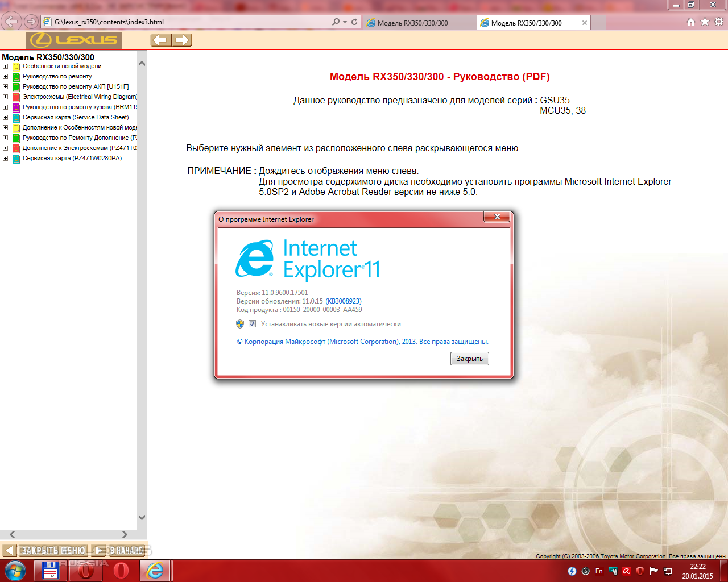The image size is (728, 582).
Task: Expand the Руководство по ремонту кузова node
Action: point(5,107)
